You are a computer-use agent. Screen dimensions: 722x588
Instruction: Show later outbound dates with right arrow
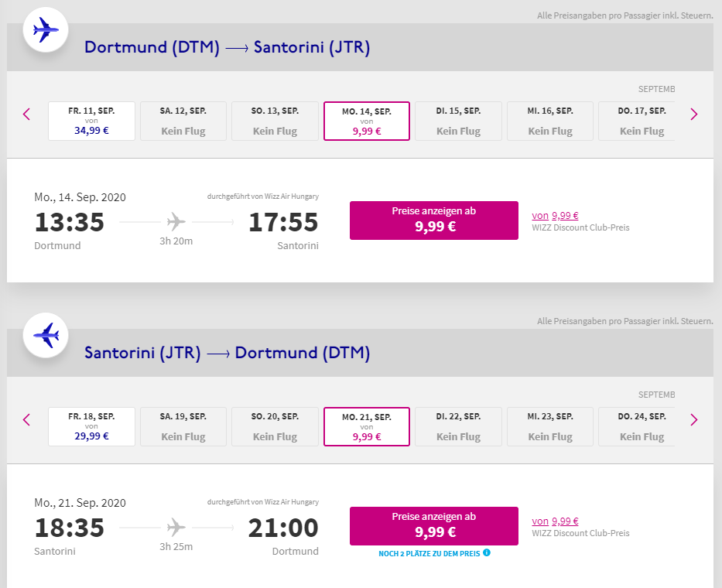(694, 115)
